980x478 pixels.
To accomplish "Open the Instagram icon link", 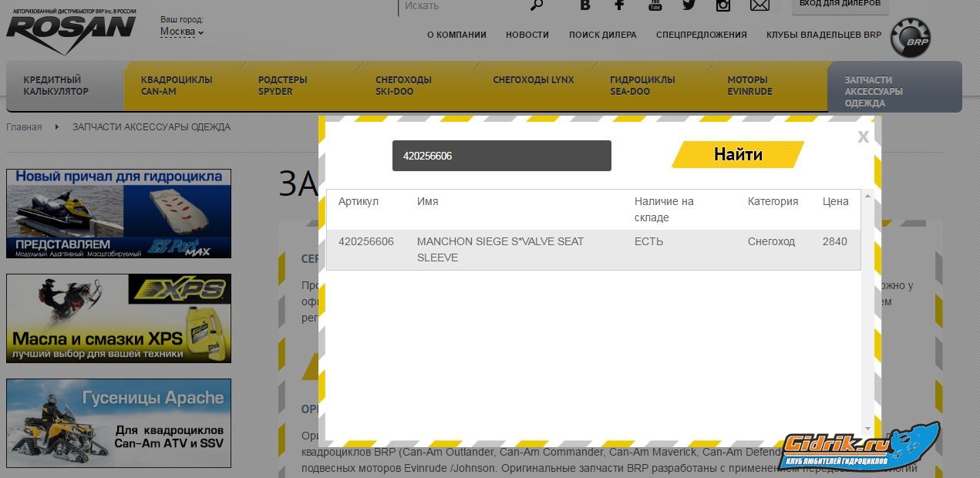I will [x=723, y=5].
